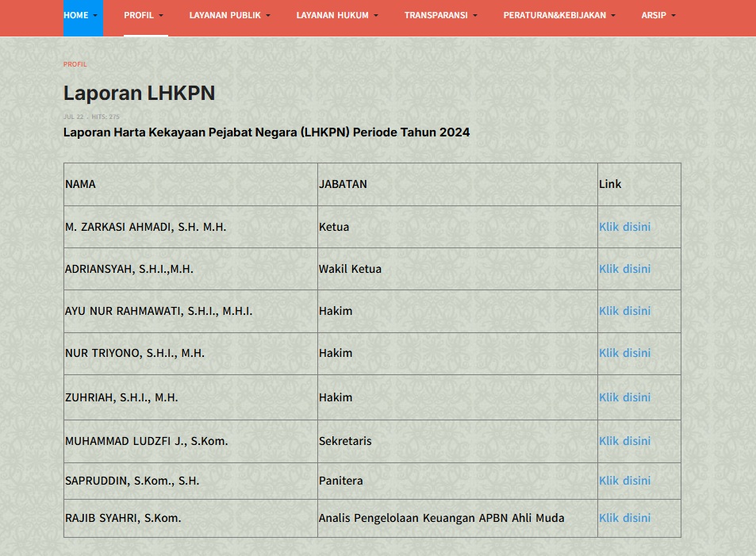This screenshot has width=756, height=556.
Task: Open the TRANSPARANSI menu
Action: pos(440,15)
